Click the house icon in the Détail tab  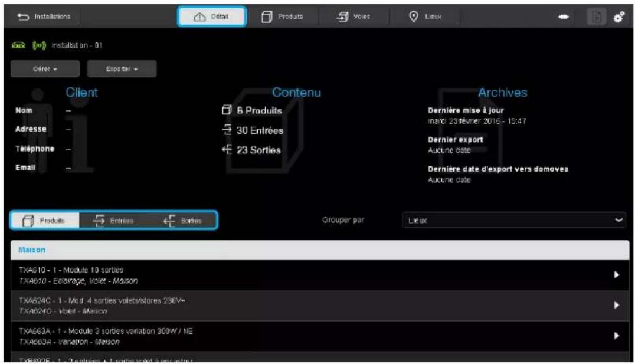coord(199,17)
